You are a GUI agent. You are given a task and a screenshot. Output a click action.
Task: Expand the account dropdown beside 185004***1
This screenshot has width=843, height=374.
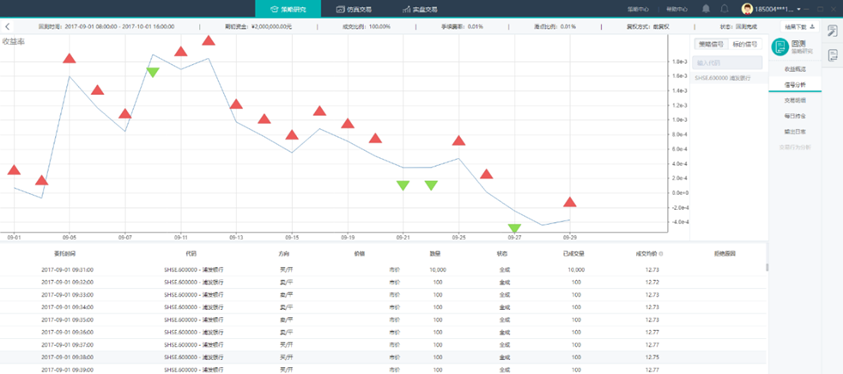point(799,10)
